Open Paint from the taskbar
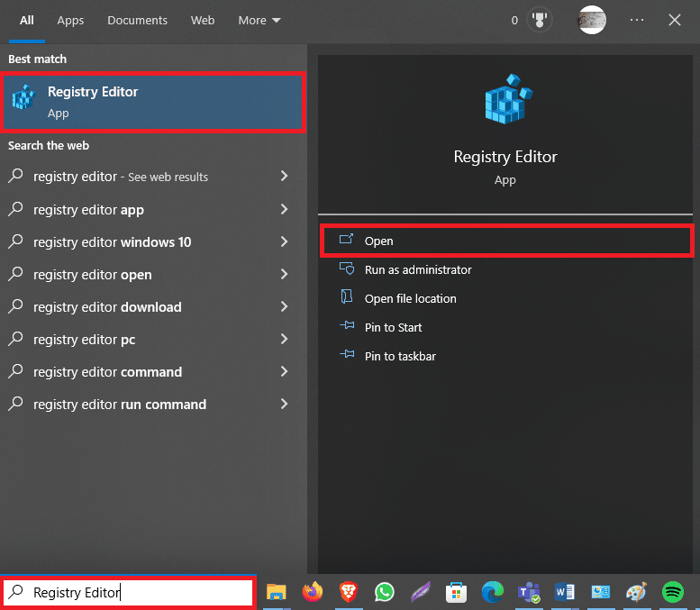 point(636,592)
